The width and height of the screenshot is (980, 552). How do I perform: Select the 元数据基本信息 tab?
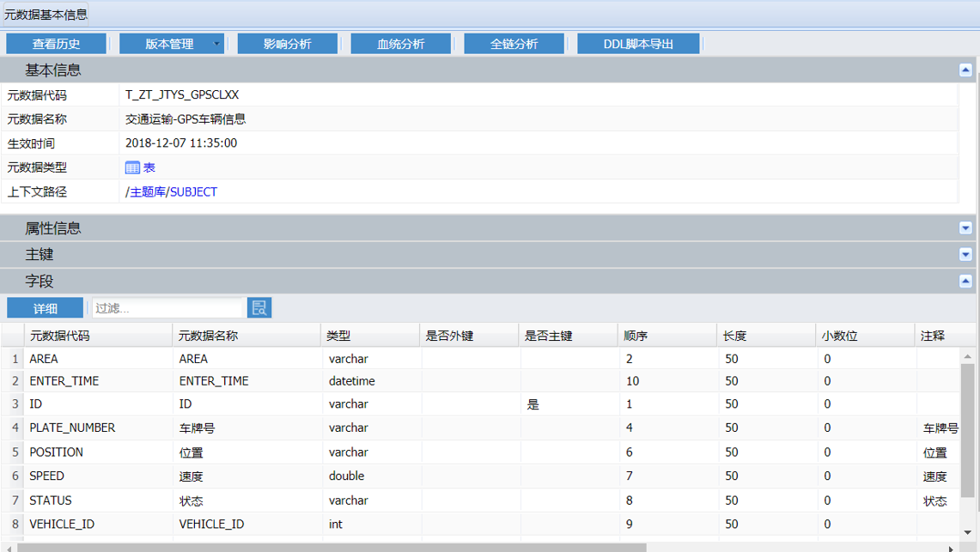46,15
